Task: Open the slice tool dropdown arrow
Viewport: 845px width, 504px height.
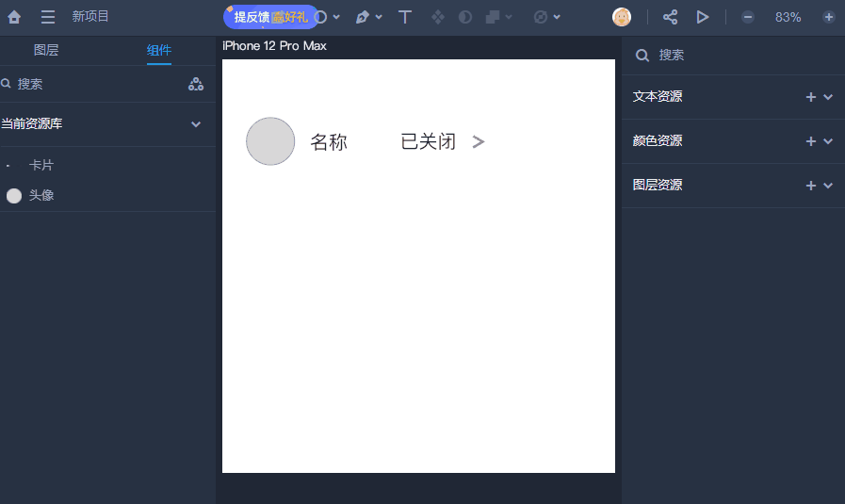Action: click(x=557, y=17)
